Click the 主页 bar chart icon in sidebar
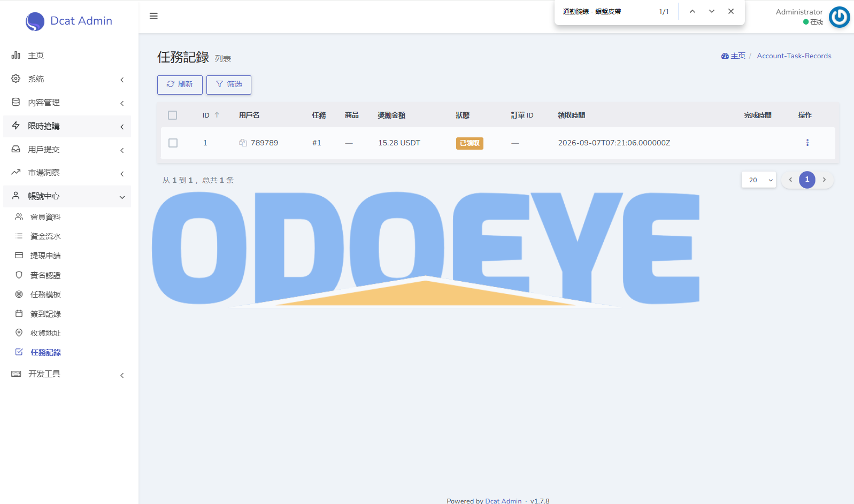 pyautogui.click(x=16, y=55)
